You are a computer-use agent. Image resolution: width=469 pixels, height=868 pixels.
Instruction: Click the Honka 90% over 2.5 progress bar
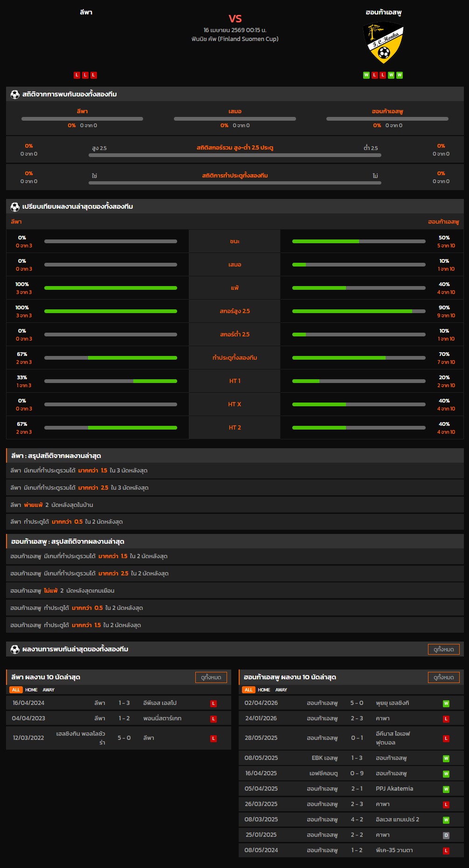coord(359,311)
